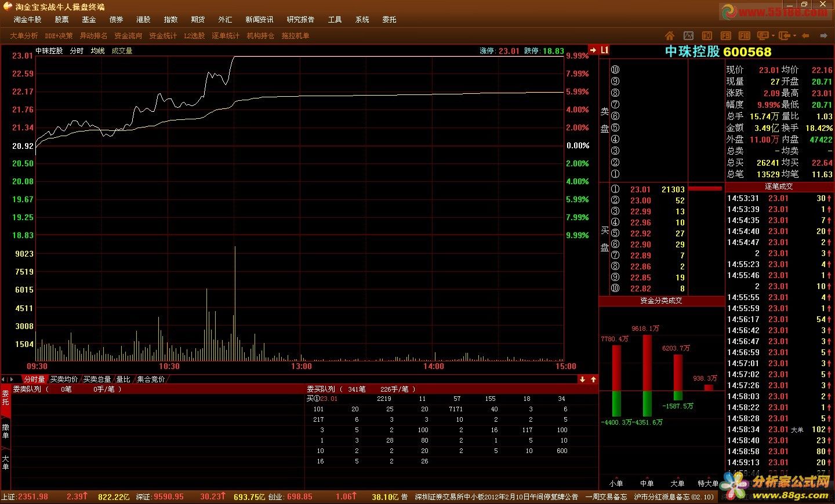
Task: Open the 指数 menu
Action: pos(171,20)
